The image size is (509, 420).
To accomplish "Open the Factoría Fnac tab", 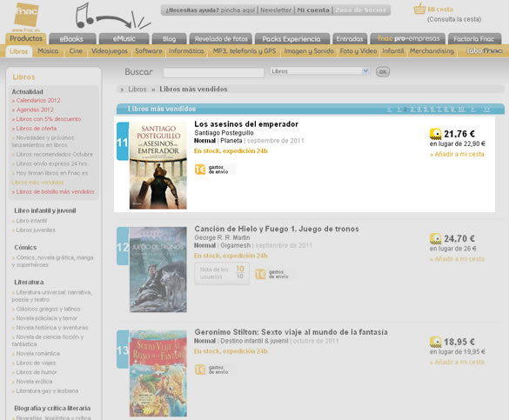I will click(474, 38).
